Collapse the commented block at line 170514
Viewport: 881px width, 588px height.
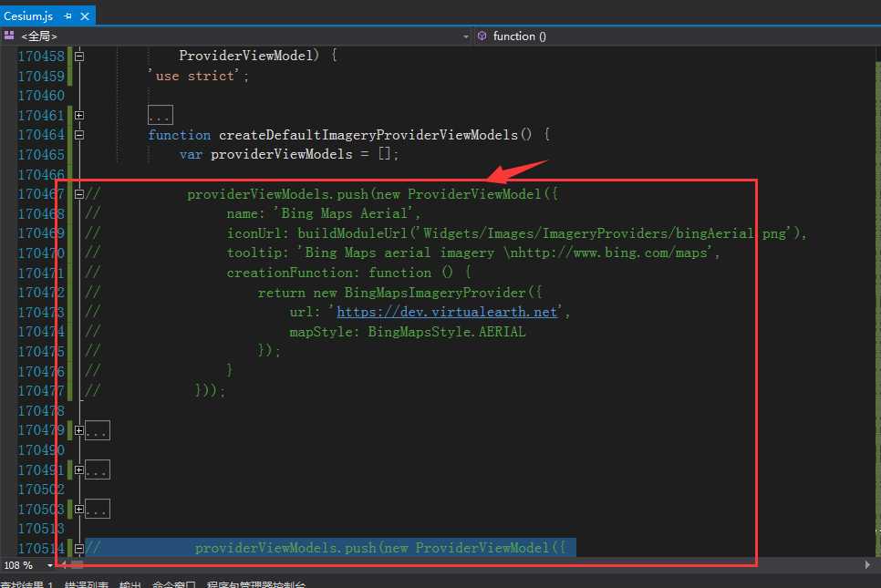pyautogui.click(x=79, y=549)
